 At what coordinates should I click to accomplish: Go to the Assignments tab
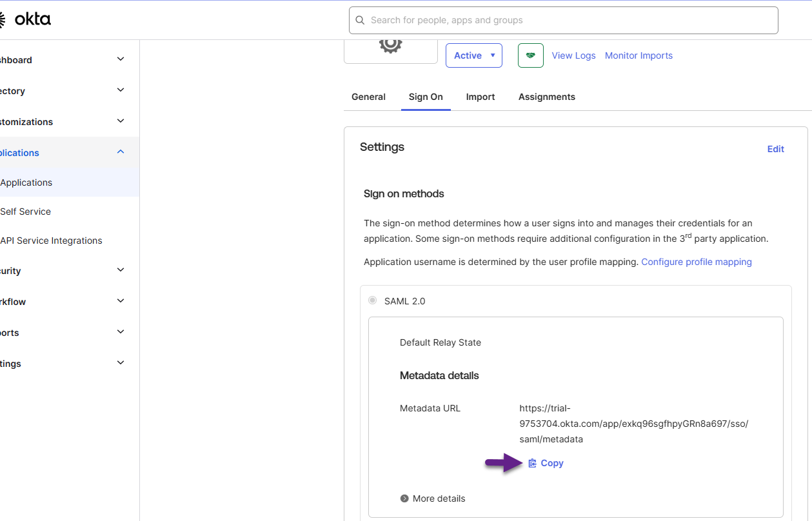(546, 97)
